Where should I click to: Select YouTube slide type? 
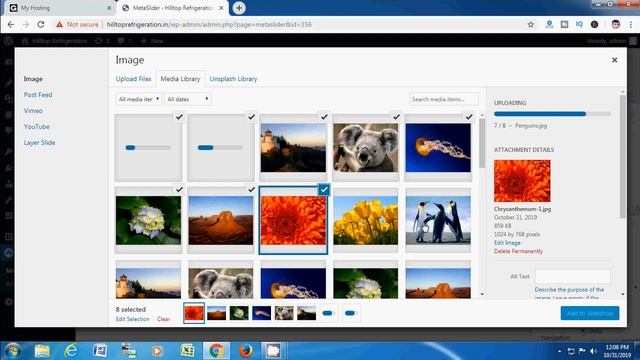pyautogui.click(x=37, y=127)
